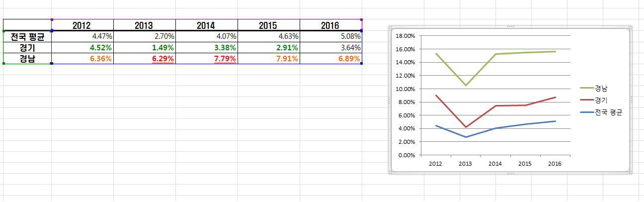Select the empty top-left table cell

(x=27, y=25)
